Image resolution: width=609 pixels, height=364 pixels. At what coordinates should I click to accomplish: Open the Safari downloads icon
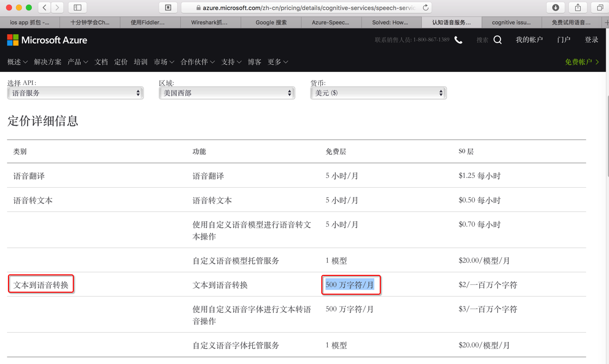click(x=556, y=7)
